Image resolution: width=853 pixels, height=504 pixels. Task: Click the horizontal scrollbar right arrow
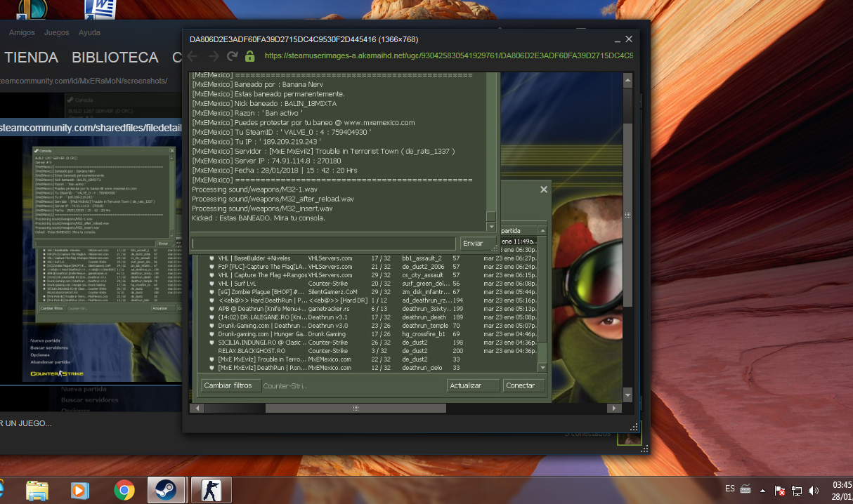[x=616, y=408]
